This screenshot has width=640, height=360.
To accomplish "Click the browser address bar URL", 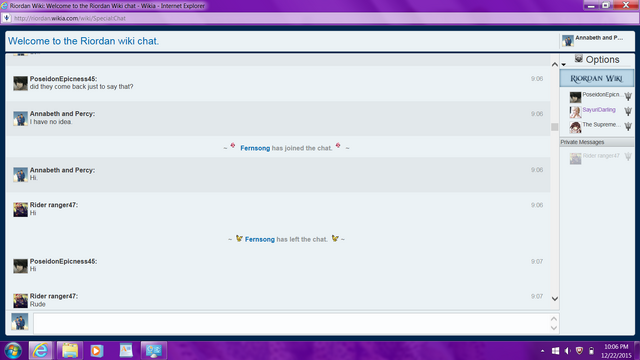I will 70,18.
